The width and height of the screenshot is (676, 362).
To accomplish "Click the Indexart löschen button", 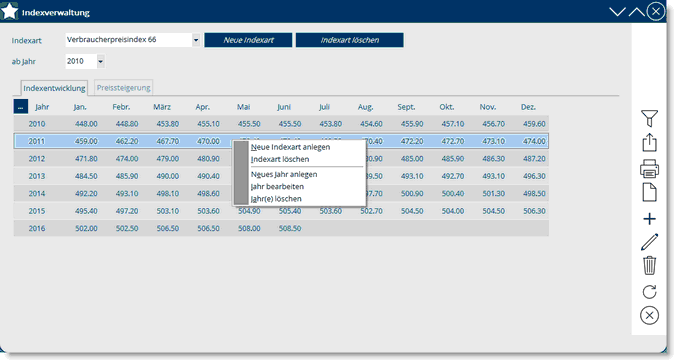I will point(350,40).
